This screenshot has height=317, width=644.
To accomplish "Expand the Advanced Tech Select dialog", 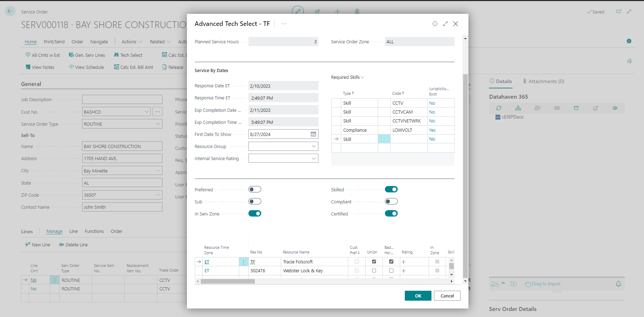I will (445, 24).
